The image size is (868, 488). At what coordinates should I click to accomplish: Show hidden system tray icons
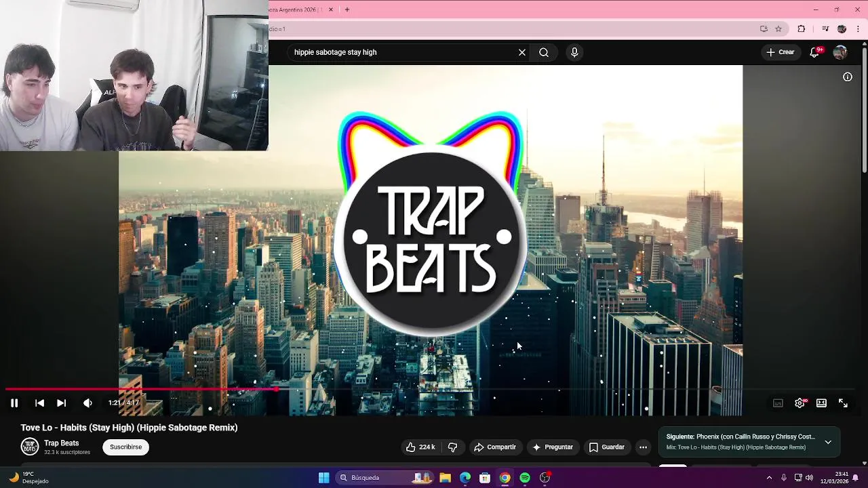769,478
